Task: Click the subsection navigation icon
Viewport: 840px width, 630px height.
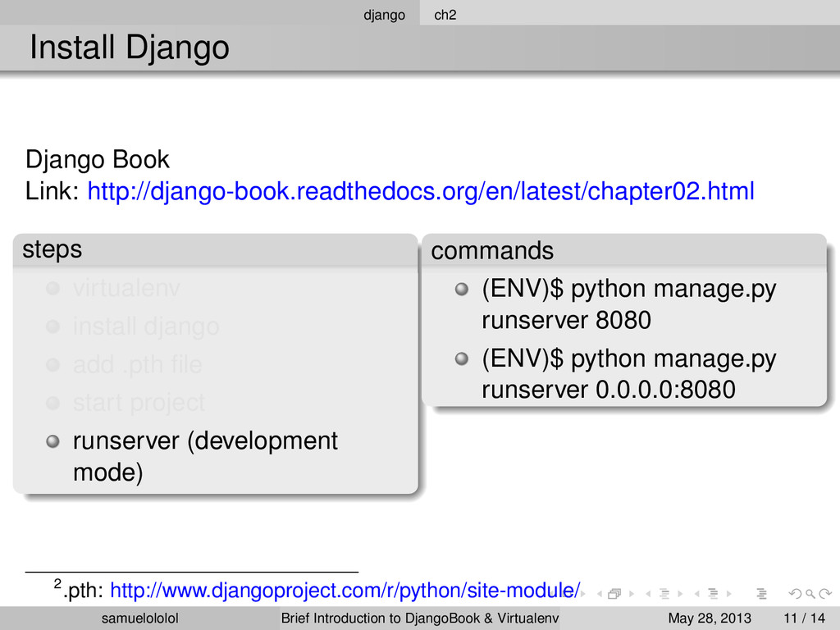Action: 664,594
